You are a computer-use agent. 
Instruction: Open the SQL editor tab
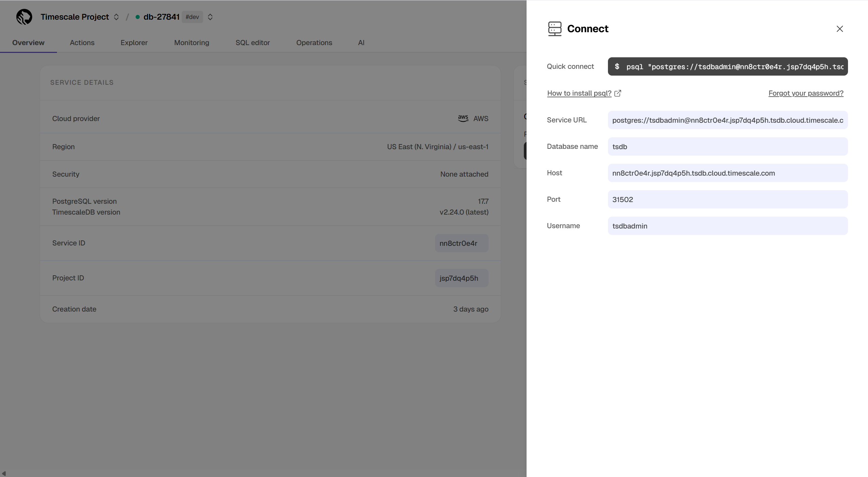click(x=253, y=43)
